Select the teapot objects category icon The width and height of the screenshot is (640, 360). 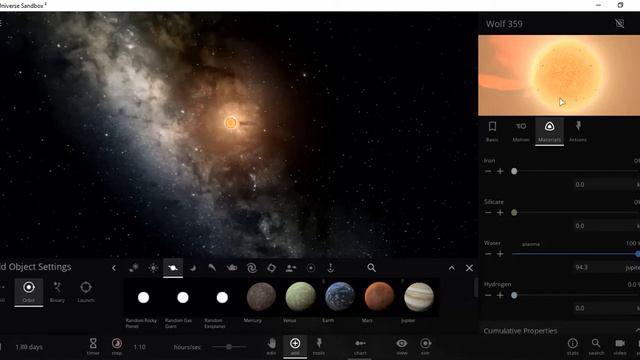click(232, 268)
